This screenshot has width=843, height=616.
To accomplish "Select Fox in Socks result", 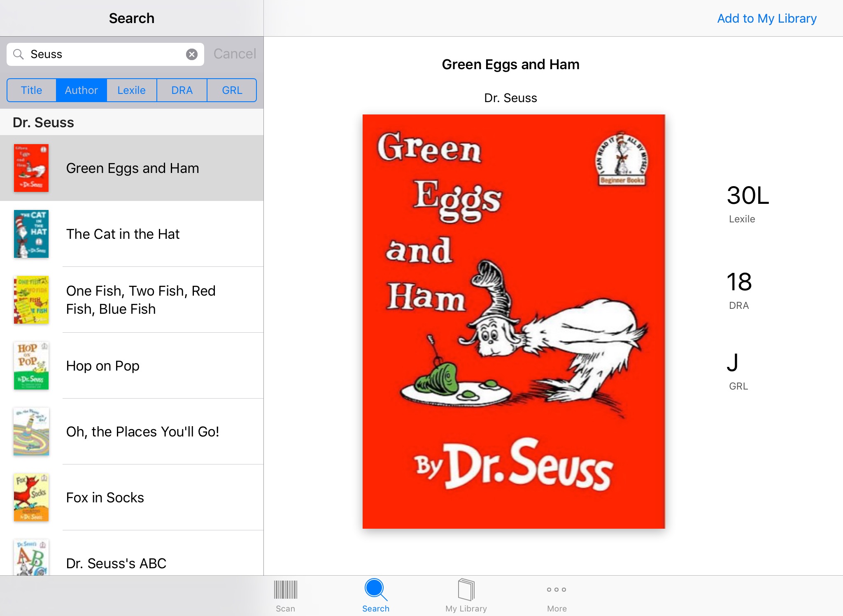I will [x=105, y=497].
